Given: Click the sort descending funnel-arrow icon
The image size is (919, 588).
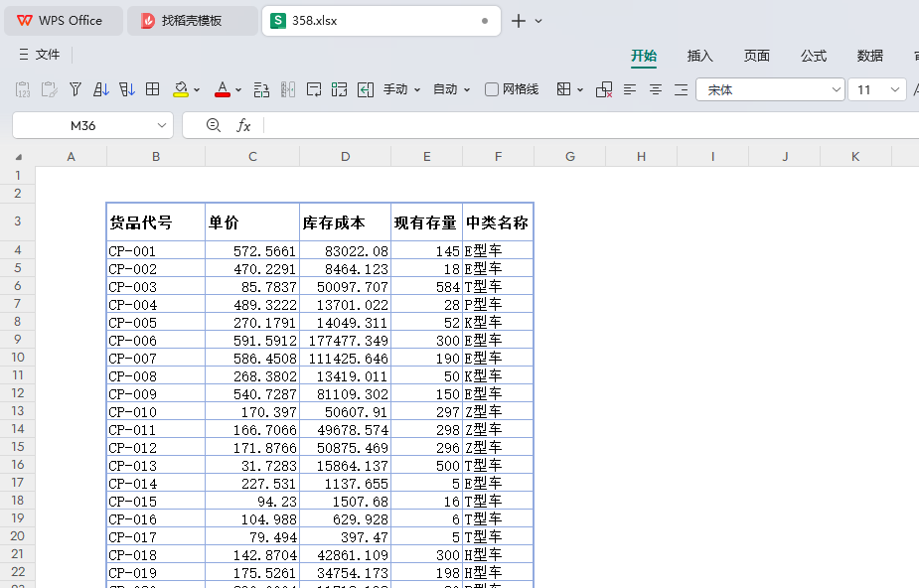Looking at the screenshot, I should click(126, 89).
